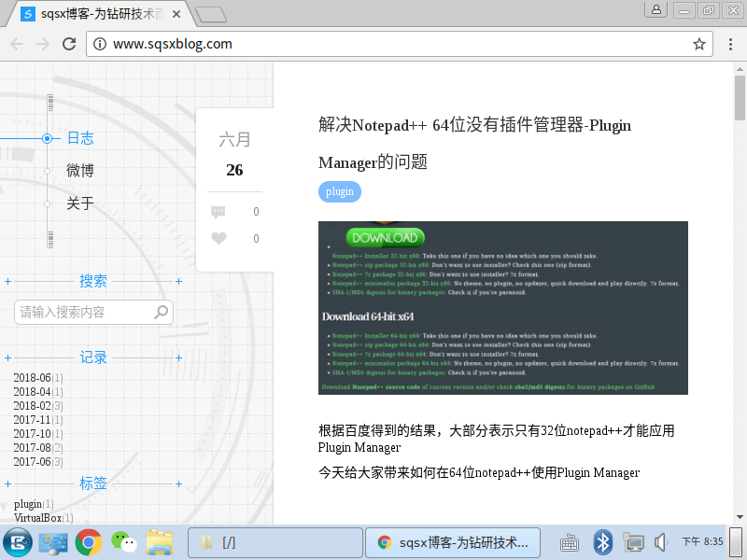Open the Chrome three-dot menu
This screenshot has height=560, width=747.
pyautogui.click(x=730, y=44)
